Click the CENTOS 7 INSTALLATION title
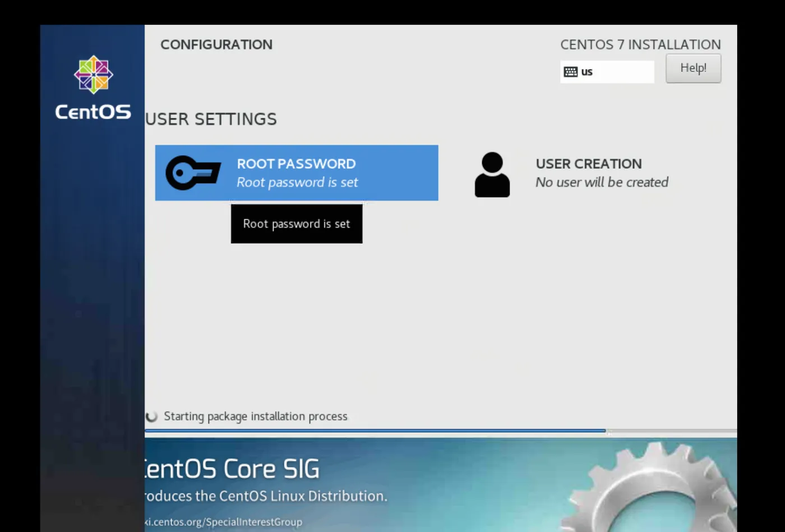 coord(640,44)
